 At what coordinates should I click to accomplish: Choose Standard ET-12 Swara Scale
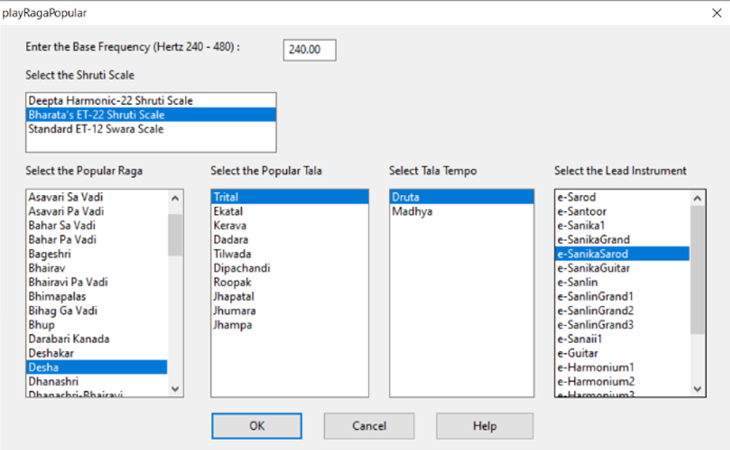tap(95, 129)
